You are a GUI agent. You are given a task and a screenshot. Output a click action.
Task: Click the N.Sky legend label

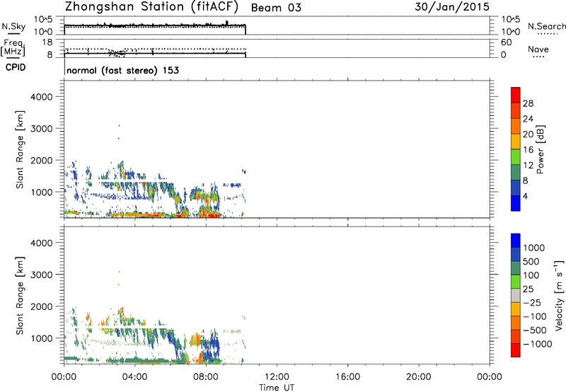click(x=13, y=26)
